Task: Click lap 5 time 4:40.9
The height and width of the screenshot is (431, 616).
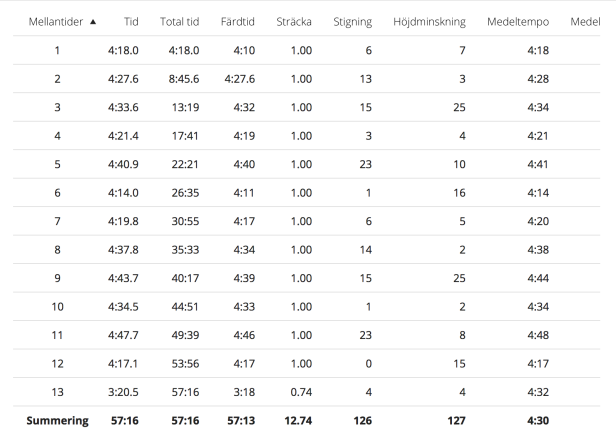Action: tap(123, 164)
